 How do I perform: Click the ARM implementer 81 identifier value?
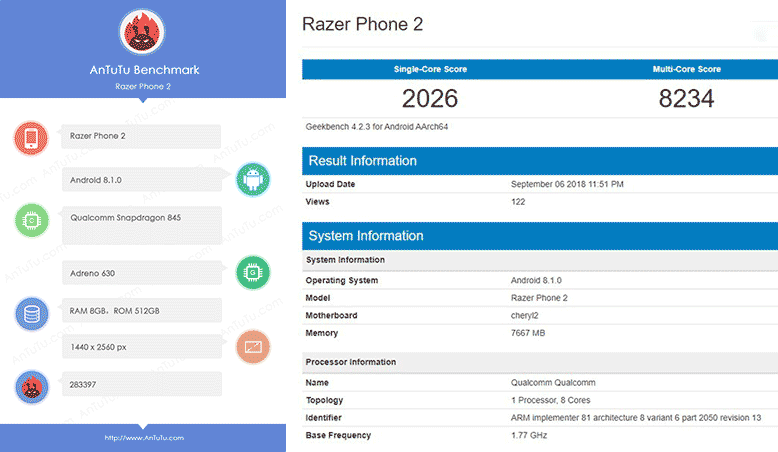[x=636, y=418]
